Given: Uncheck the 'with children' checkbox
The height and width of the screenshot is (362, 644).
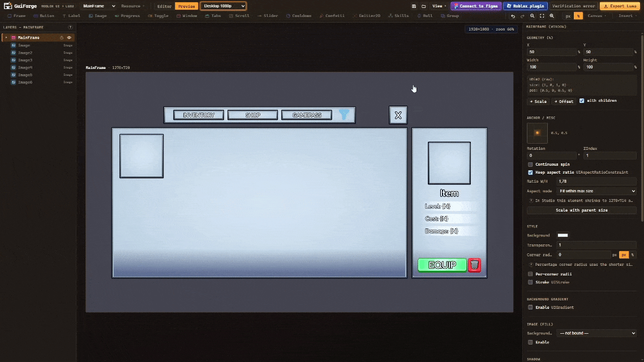Looking at the screenshot, I should pyautogui.click(x=582, y=101).
